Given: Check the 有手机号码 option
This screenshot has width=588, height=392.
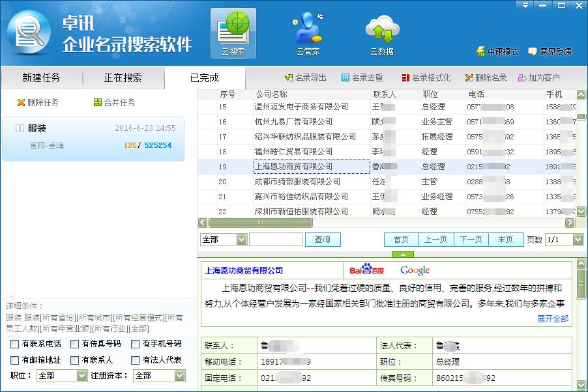Looking at the screenshot, I should 136,344.
